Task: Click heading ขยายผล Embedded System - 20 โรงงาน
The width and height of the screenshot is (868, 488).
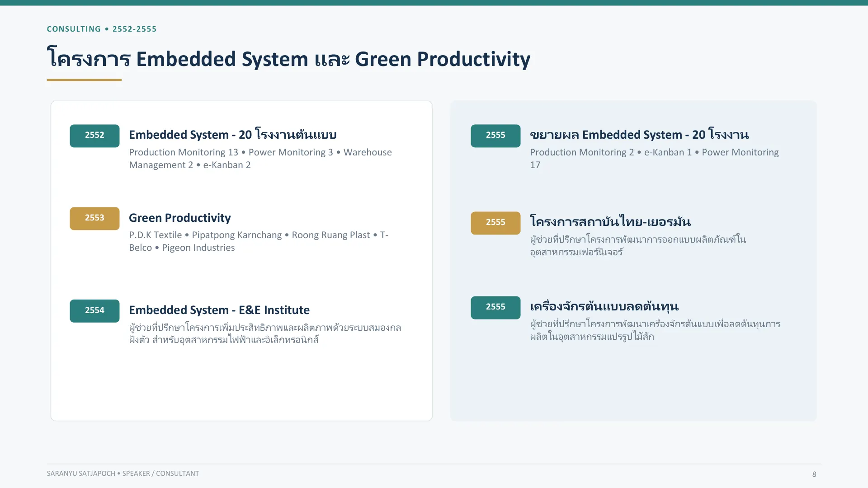Action: (x=639, y=134)
